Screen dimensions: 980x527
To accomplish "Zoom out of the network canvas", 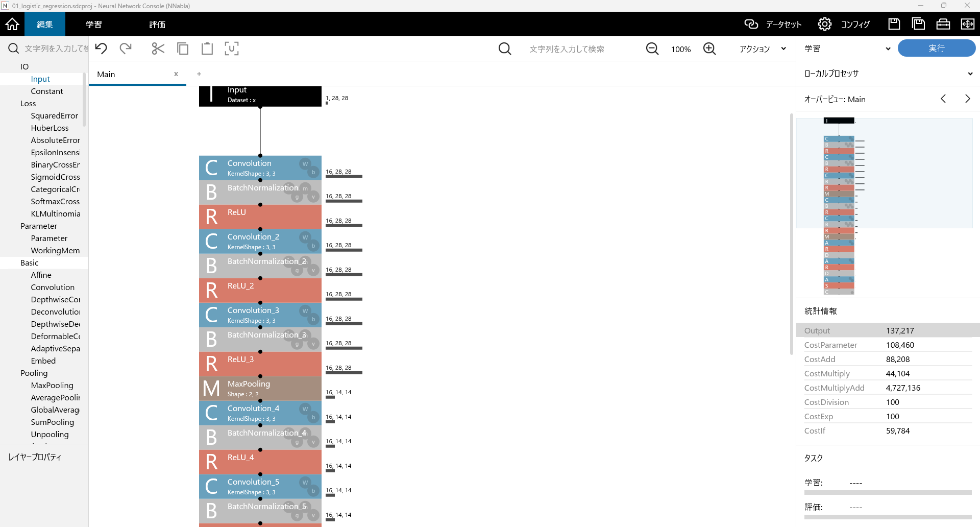I will [x=652, y=49].
